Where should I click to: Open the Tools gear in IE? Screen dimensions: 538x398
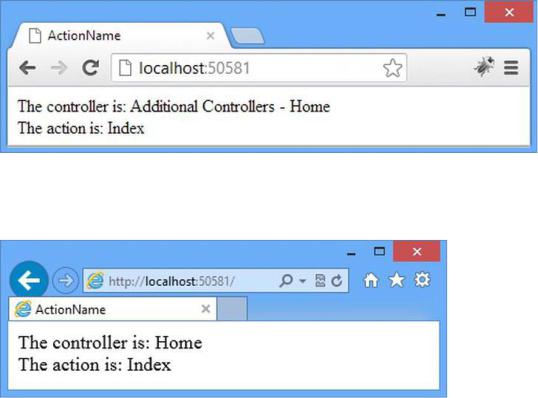[x=422, y=280]
